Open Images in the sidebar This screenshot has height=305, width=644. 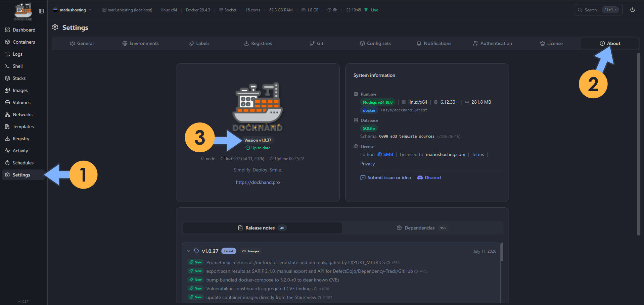point(23,90)
